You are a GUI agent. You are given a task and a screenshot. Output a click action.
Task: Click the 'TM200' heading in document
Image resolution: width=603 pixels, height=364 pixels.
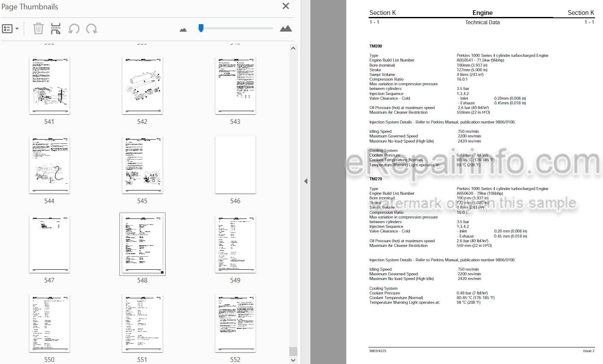coord(375,46)
